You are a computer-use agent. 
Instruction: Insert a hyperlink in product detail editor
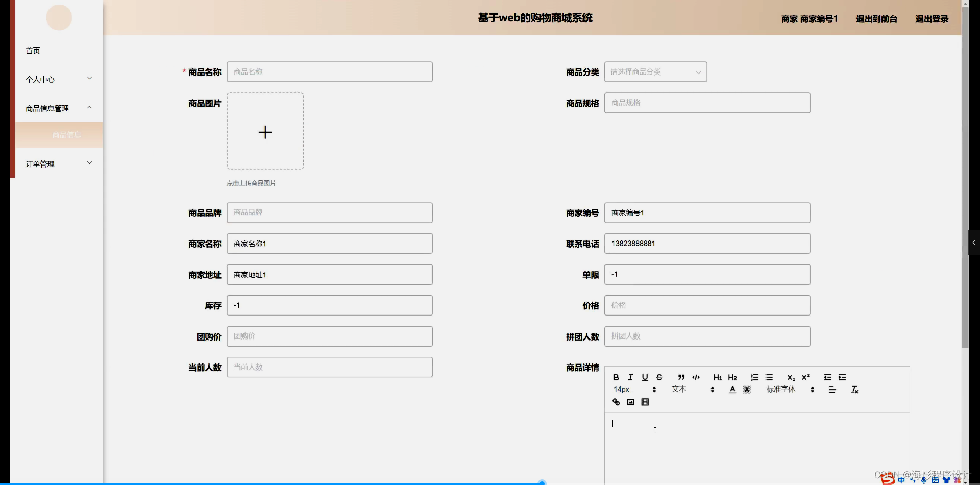(x=616, y=402)
